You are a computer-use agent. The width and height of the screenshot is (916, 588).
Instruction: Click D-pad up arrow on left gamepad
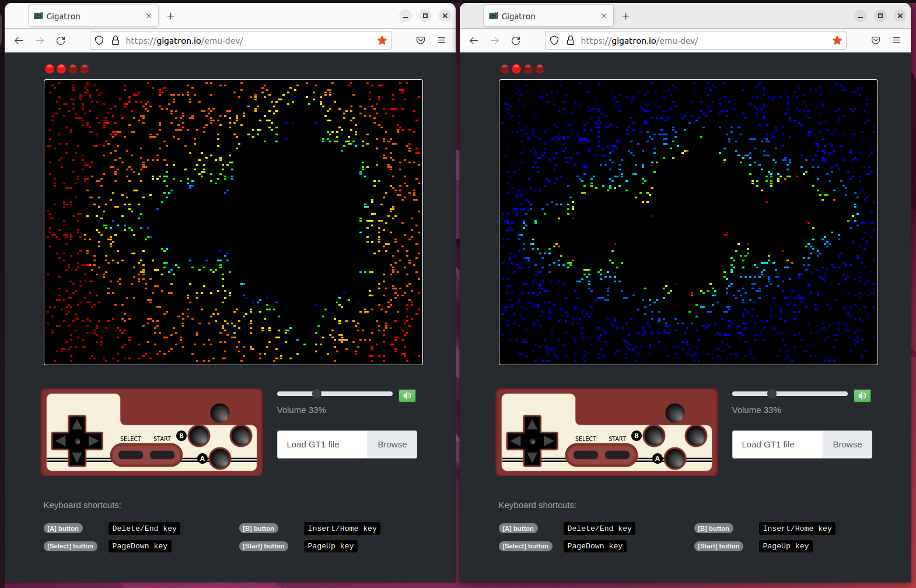pyautogui.click(x=77, y=424)
